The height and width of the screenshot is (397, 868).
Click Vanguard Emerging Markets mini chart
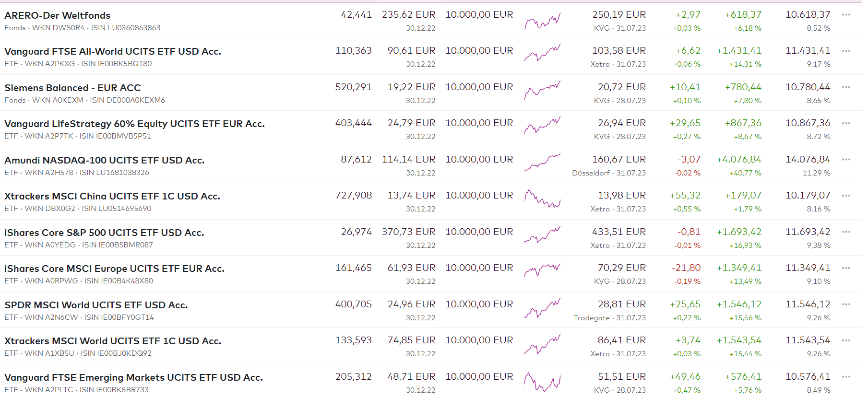(542, 381)
